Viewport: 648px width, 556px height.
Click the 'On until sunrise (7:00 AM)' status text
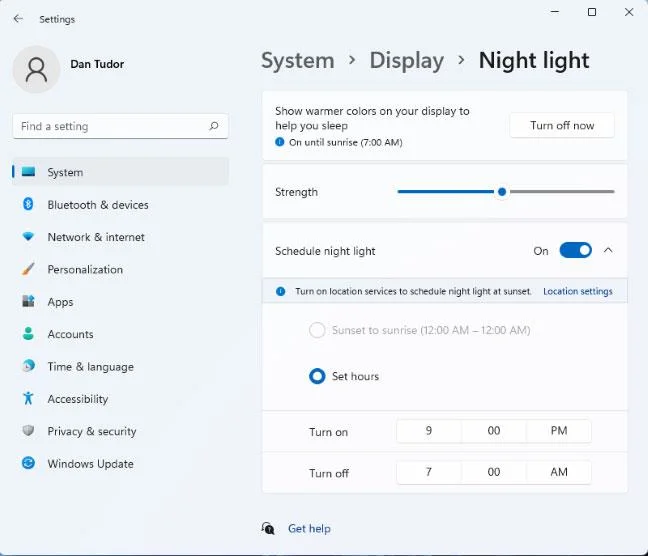pos(345,143)
